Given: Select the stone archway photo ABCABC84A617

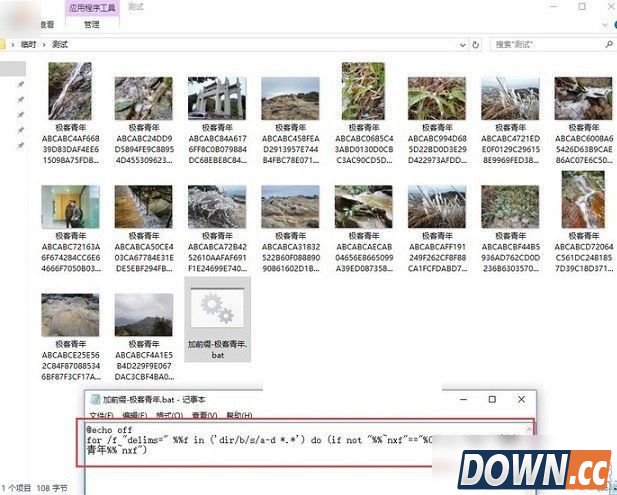Looking at the screenshot, I should pos(217,98).
